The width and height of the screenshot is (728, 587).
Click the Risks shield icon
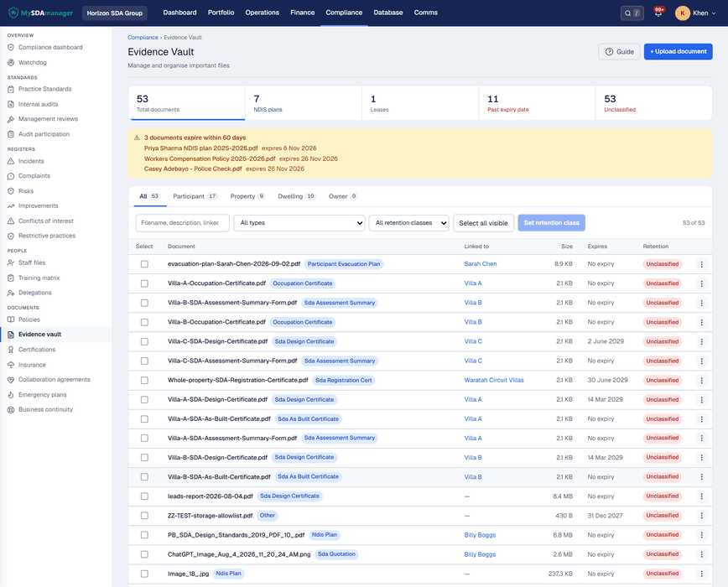[x=11, y=191]
